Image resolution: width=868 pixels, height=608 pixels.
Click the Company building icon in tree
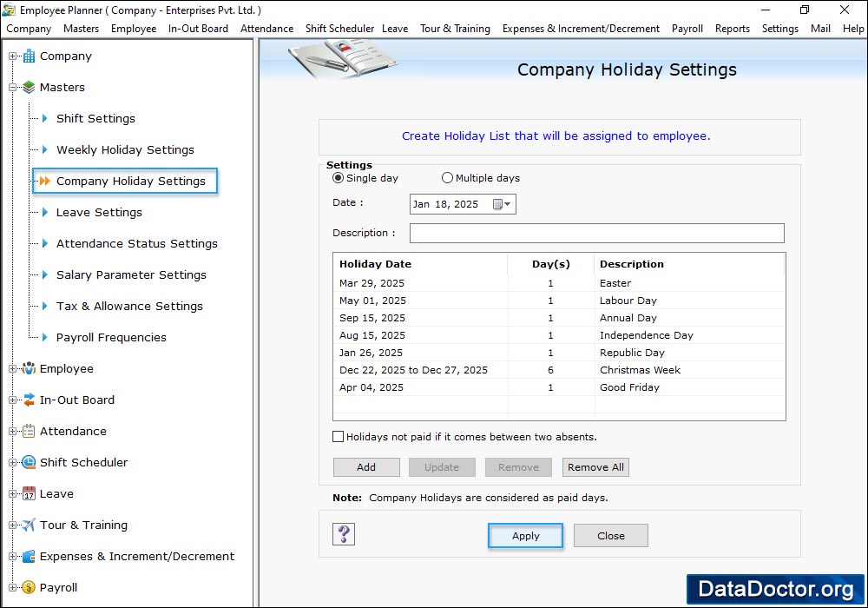tap(29, 56)
